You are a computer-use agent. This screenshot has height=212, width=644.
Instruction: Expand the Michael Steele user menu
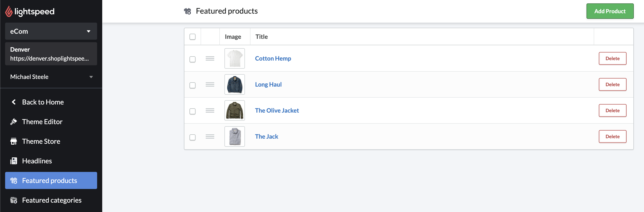pyautogui.click(x=51, y=77)
